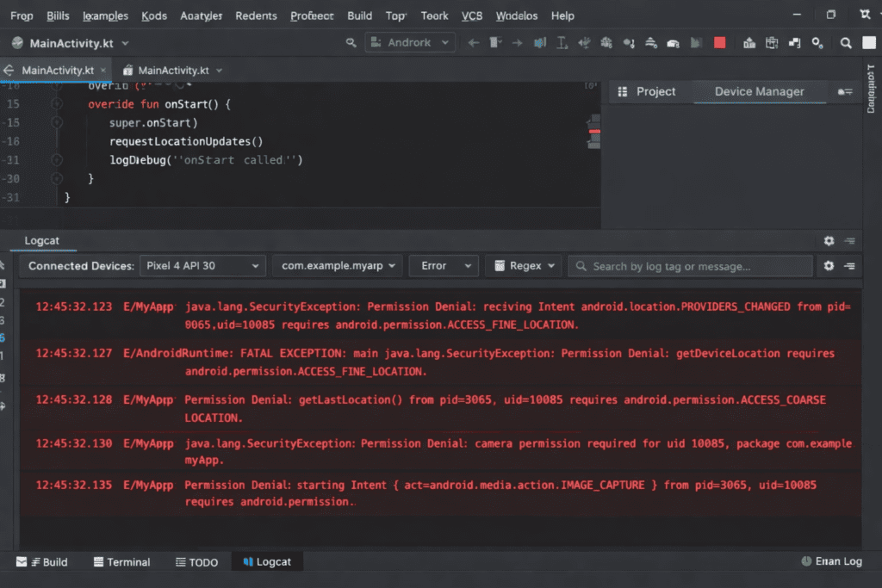Open the Error log level dropdown
The width and height of the screenshot is (882, 588).
click(x=443, y=266)
